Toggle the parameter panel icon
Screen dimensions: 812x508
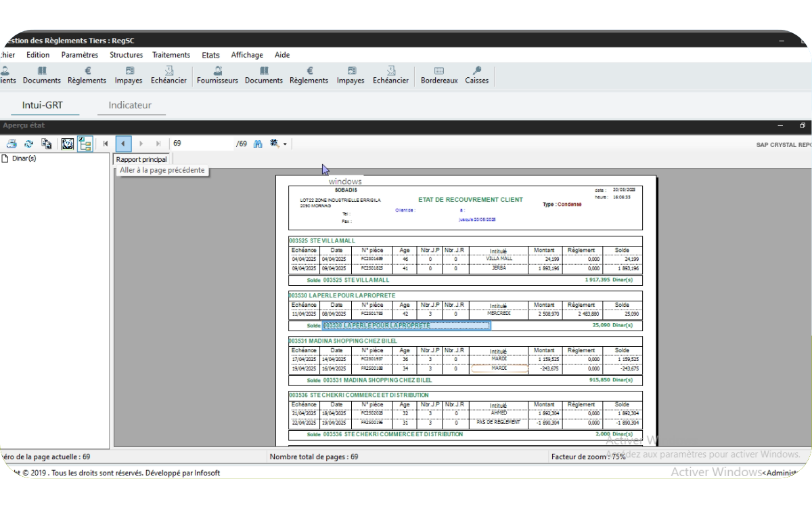click(68, 144)
